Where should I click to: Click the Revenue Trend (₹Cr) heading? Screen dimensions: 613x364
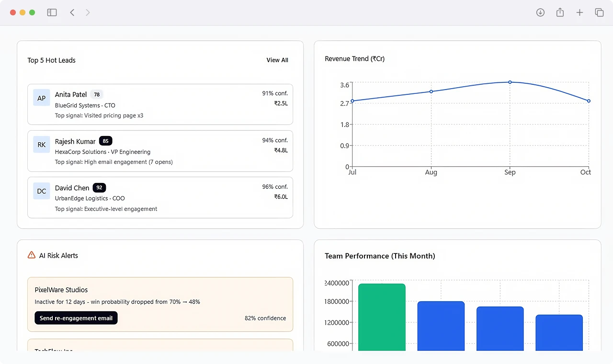355,59
